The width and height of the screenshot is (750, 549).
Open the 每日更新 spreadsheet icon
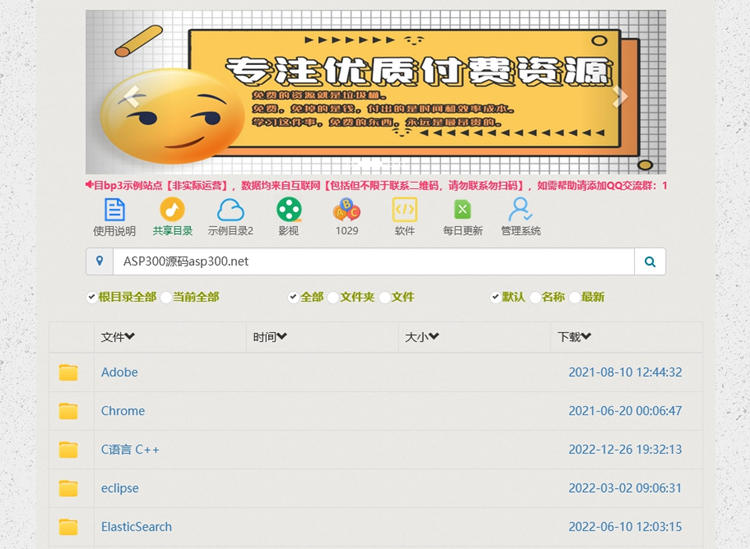(463, 209)
